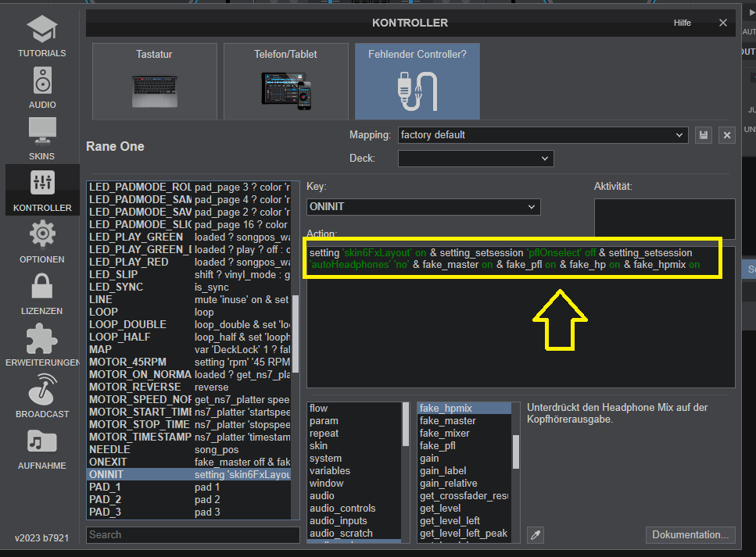
Task: Select the MOTOR_TIMESTAMP key row
Action: (189, 437)
